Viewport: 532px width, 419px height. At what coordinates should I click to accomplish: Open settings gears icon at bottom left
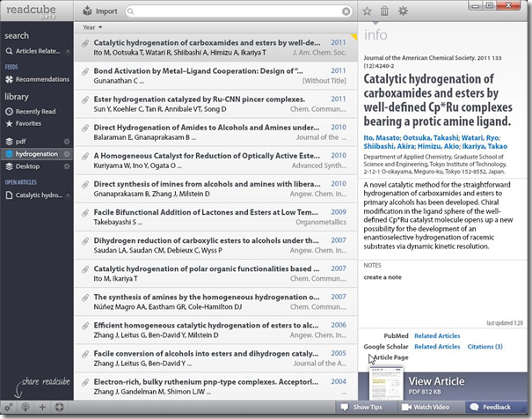10,408
